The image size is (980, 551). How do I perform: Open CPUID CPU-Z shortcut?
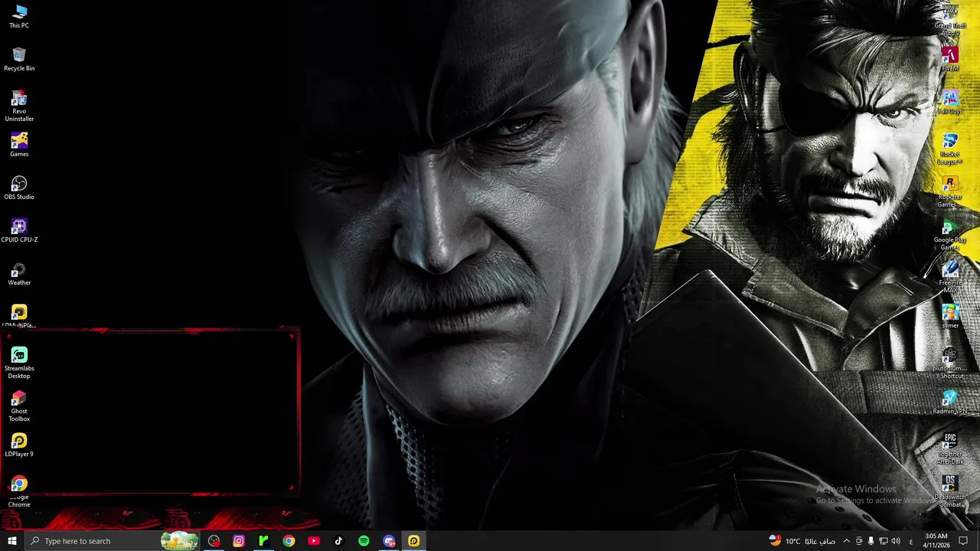(19, 231)
